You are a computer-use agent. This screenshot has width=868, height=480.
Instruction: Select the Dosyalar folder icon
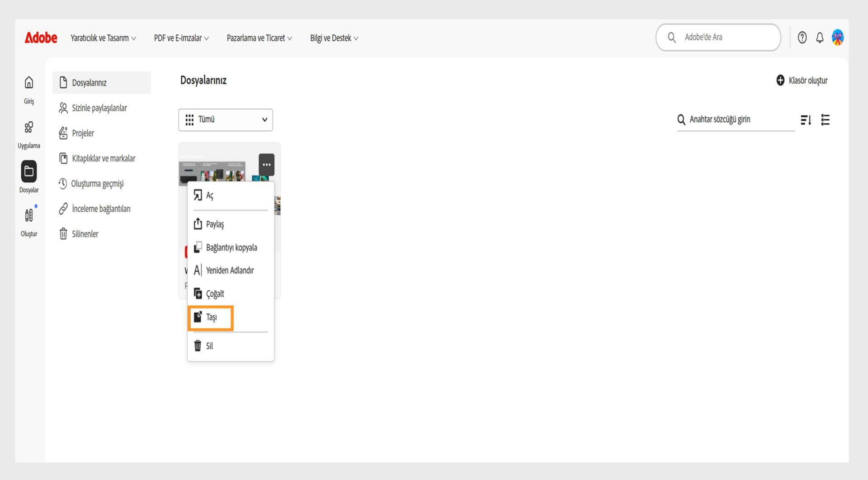29,171
